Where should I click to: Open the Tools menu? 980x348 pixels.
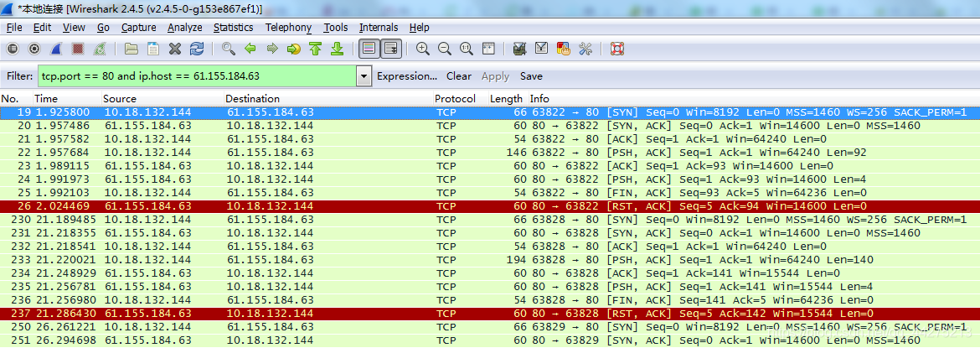(x=336, y=28)
